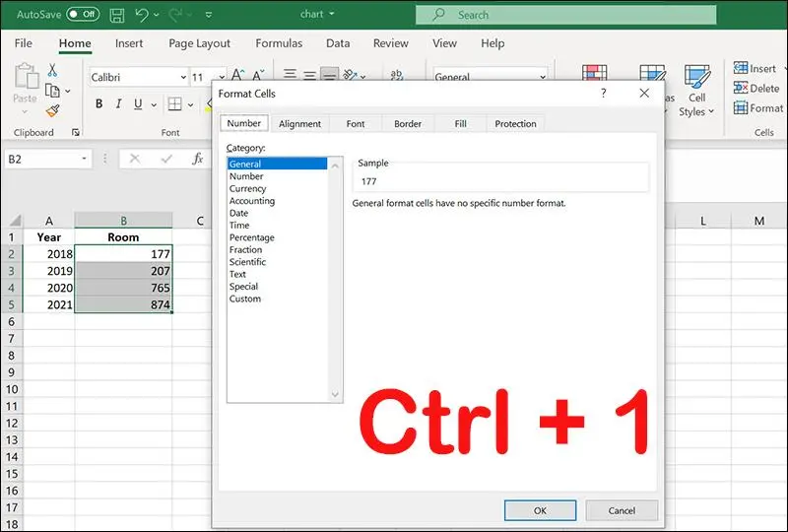
Task: Click the Borders icon
Action: [175, 104]
